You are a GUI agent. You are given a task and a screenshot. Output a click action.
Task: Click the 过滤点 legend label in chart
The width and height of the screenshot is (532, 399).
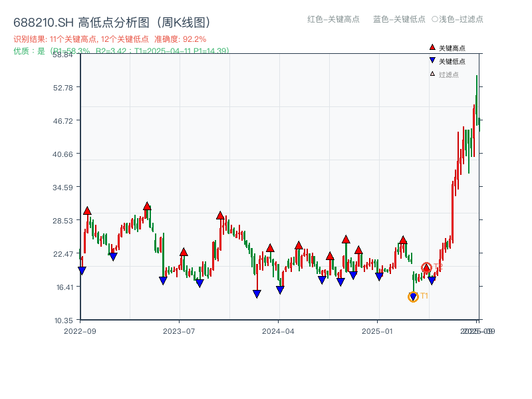(448, 74)
